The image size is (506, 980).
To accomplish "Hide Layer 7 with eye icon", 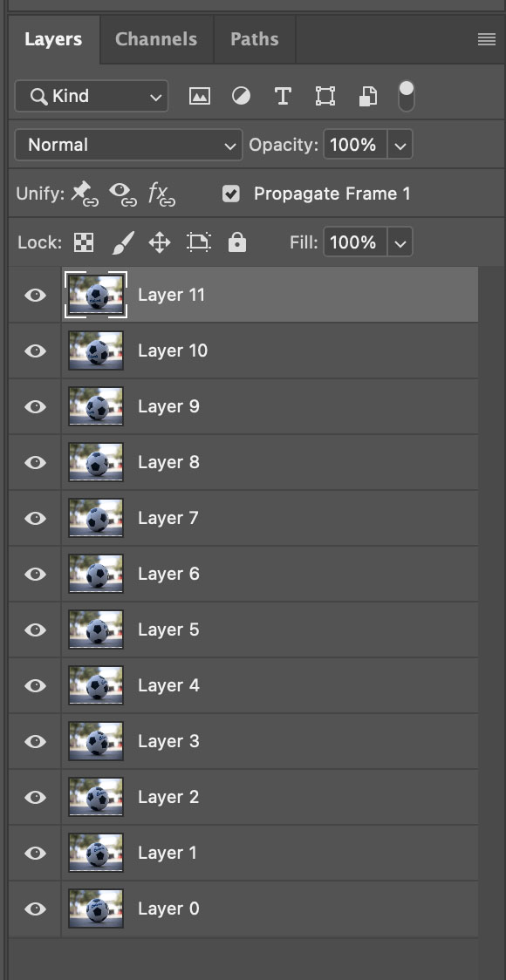I will click(35, 518).
